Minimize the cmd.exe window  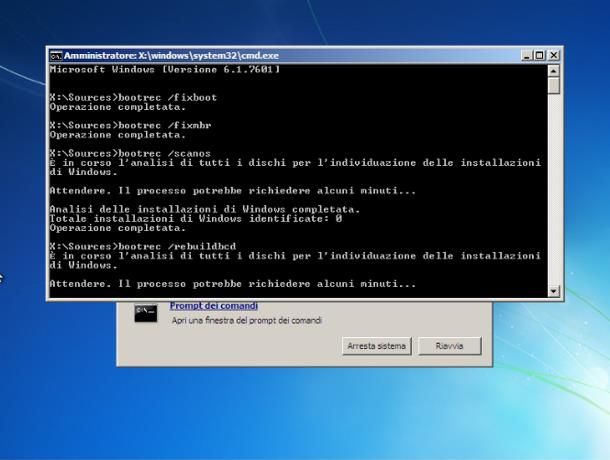point(527,55)
